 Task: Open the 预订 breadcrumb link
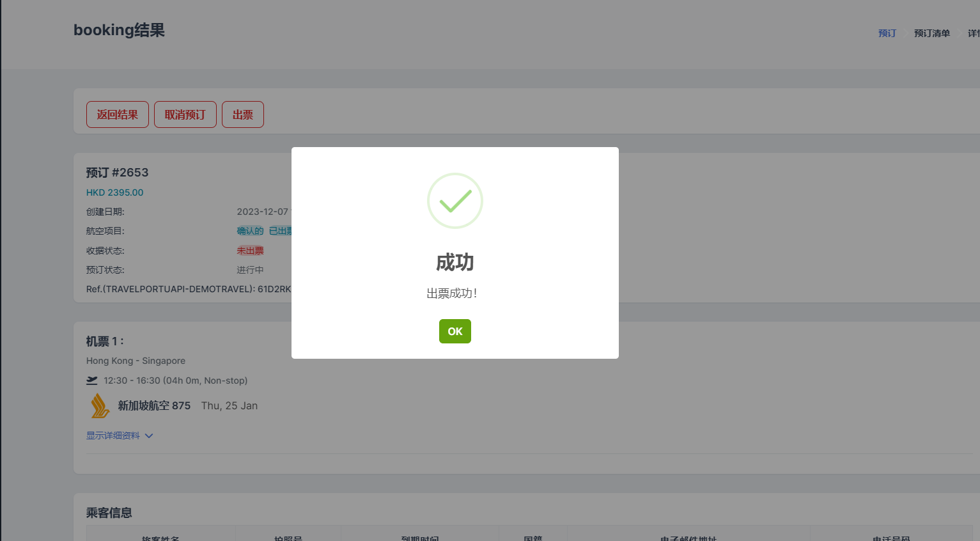tap(887, 33)
